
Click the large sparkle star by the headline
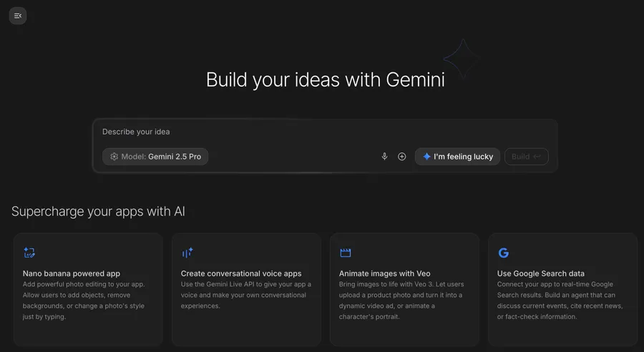click(x=462, y=58)
